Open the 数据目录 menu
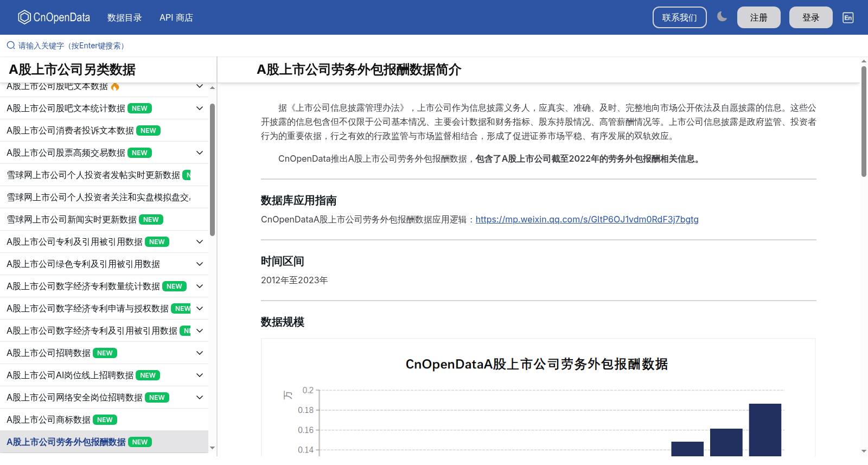Viewport: 868px width, 465px height. tap(125, 17)
